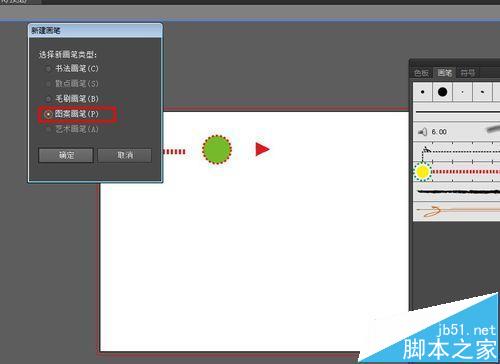Pick the angled oval calligraphic brush
This screenshot has width=500, height=364.
tap(482, 92)
